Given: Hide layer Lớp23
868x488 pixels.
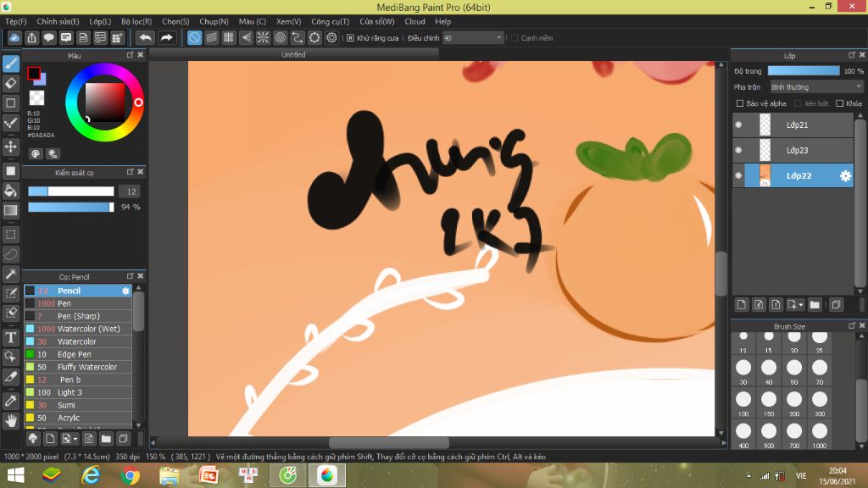Looking at the screenshot, I should 738,151.
